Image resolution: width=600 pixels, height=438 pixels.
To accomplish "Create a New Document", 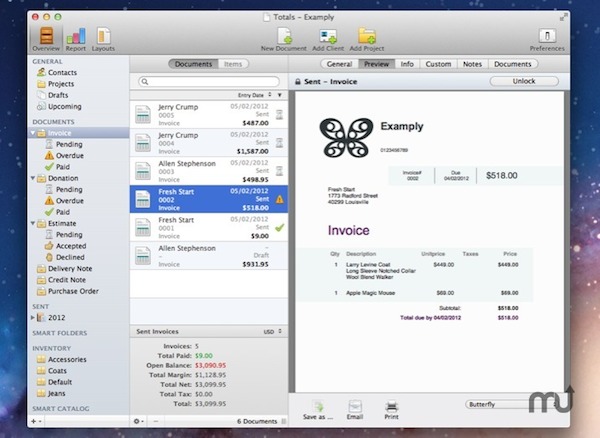I will coord(284,39).
